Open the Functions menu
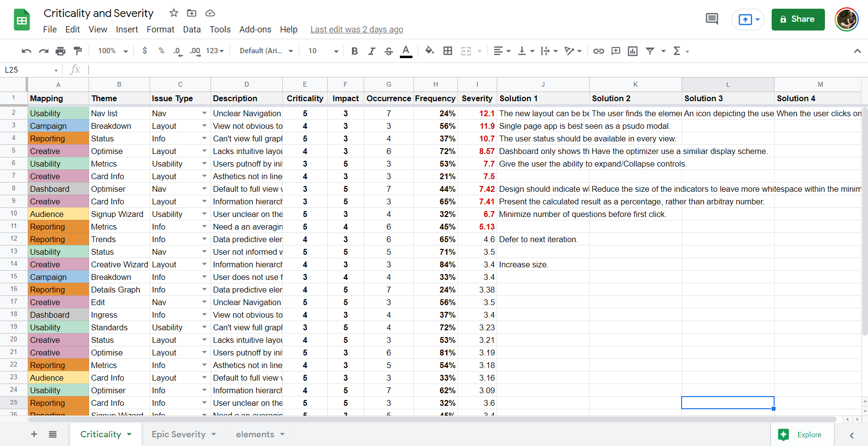The width and height of the screenshot is (868, 446). [681, 51]
